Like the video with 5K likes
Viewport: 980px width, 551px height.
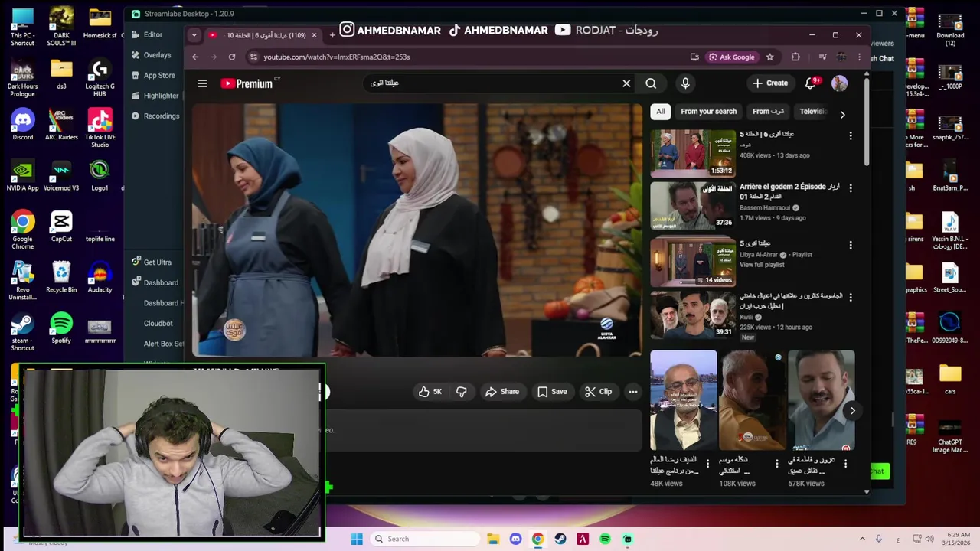pos(430,392)
